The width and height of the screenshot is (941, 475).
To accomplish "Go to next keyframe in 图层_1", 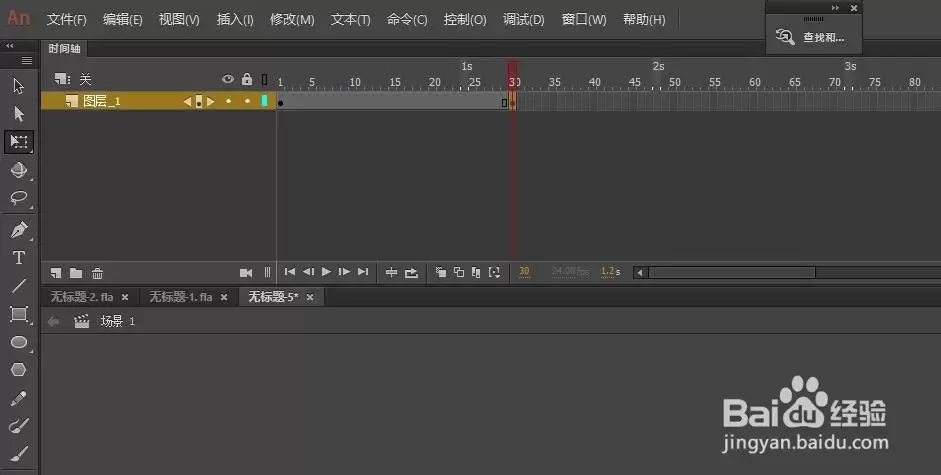I will point(211,101).
